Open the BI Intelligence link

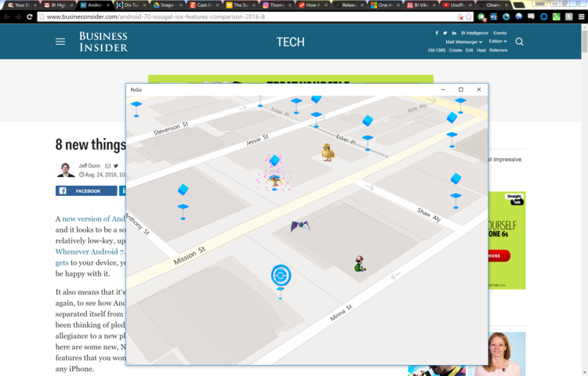(474, 33)
